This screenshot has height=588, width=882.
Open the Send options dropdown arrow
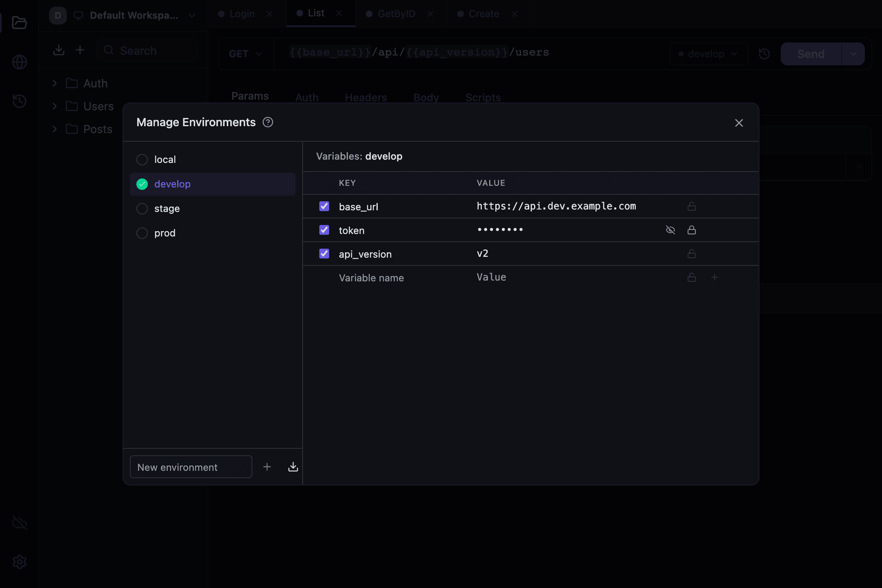(853, 54)
